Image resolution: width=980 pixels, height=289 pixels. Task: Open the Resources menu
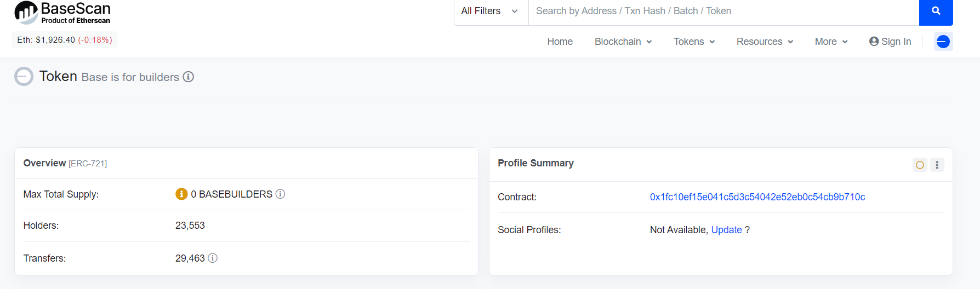pos(765,42)
